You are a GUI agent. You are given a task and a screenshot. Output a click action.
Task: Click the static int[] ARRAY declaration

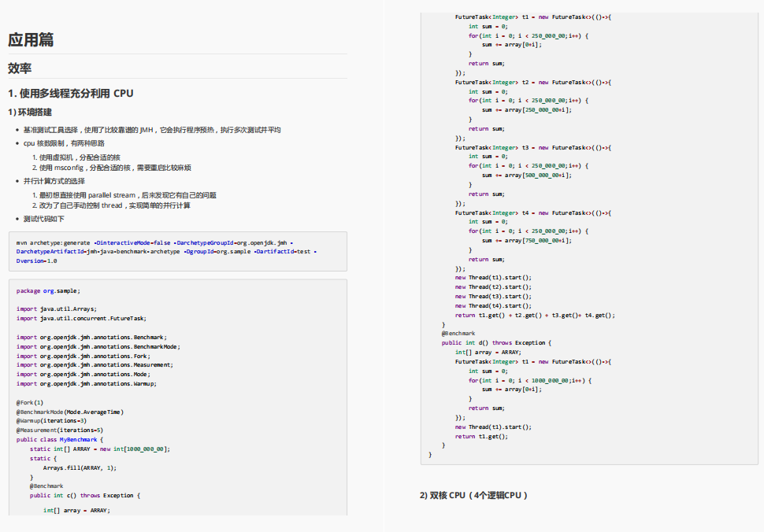(100, 449)
